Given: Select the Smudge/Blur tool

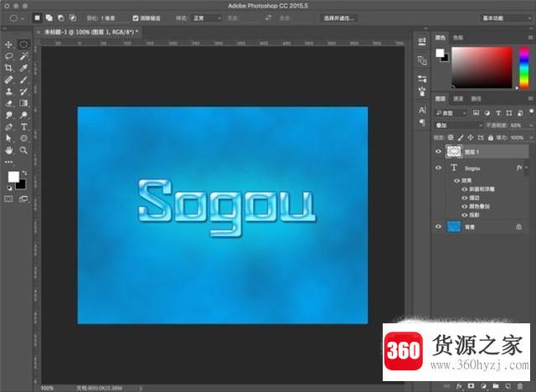Looking at the screenshot, I should 8,116.
